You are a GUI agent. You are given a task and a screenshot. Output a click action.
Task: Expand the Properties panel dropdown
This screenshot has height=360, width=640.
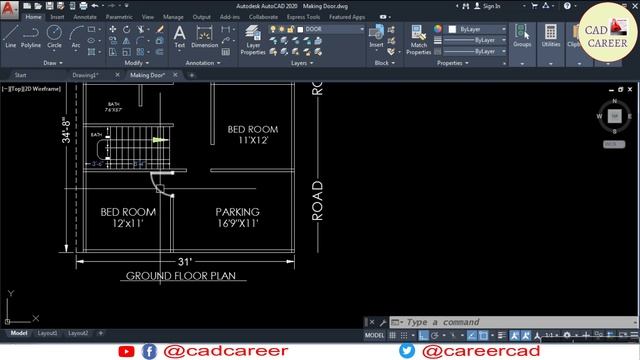[x=453, y=63]
